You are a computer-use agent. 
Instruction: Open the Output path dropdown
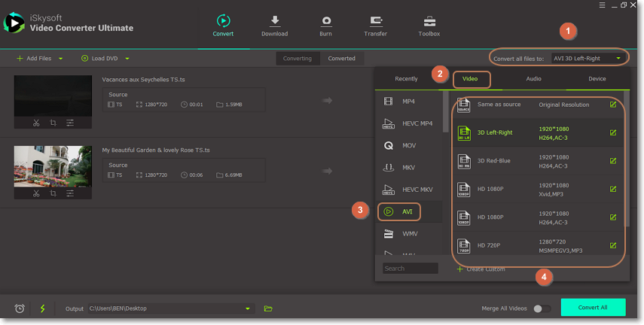(x=247, y=308)
